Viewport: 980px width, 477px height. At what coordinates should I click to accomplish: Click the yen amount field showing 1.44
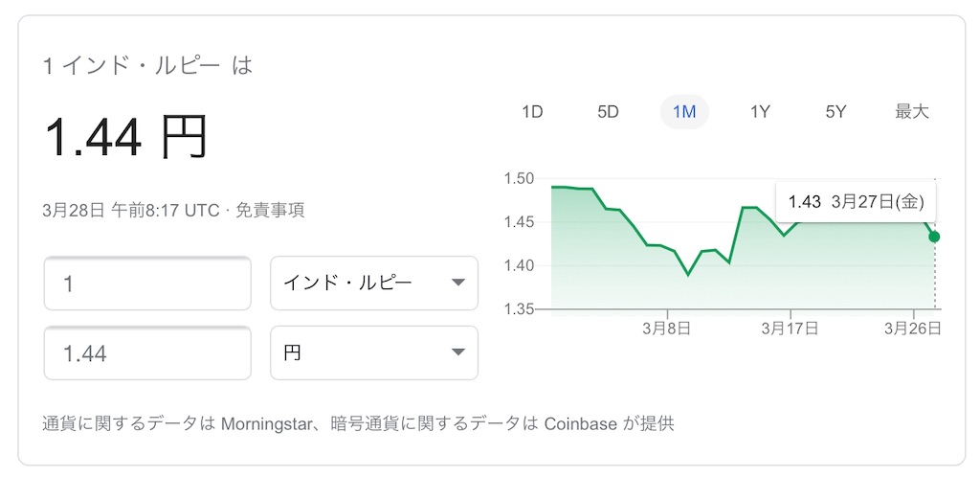coord(147,353)
